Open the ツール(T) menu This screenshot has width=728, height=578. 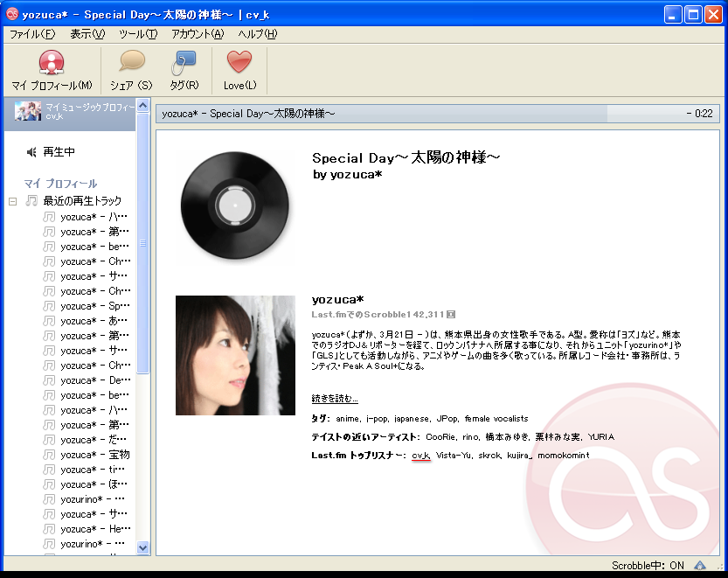138,34
